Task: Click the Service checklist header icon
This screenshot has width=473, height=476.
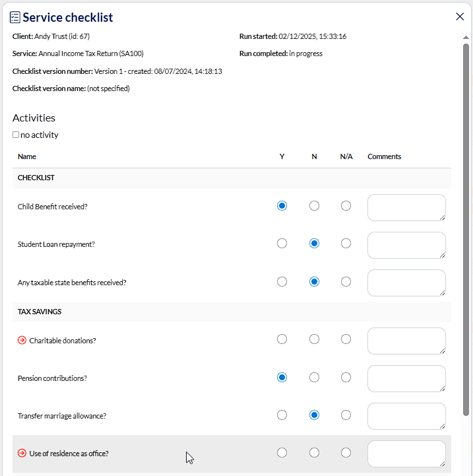Action: point(15,17)
